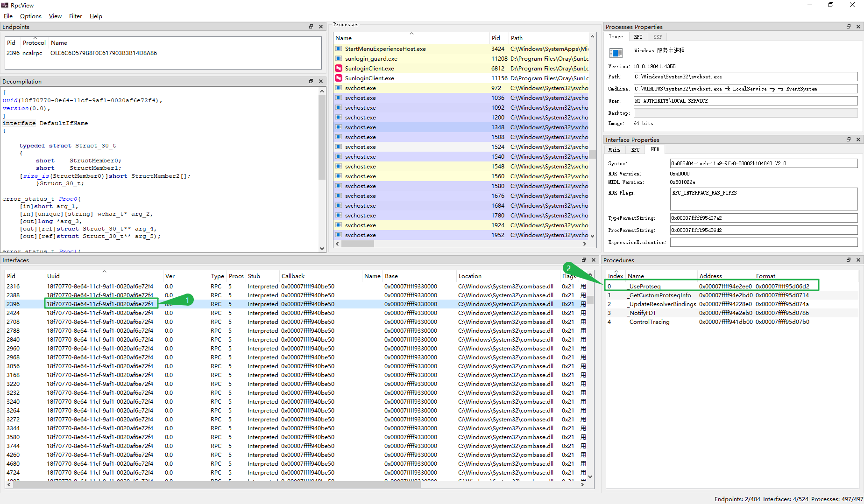
Task: Sort interfaces by the Uuid column header
Action: 53,276
